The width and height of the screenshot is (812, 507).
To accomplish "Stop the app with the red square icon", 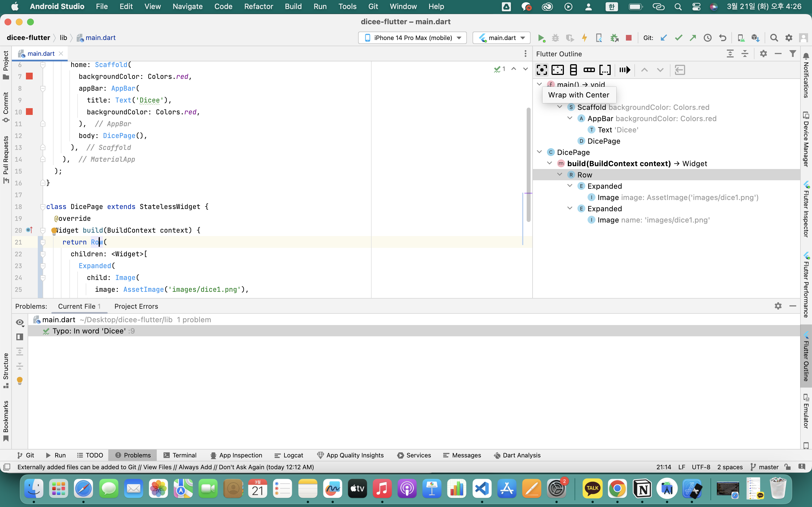I will 629,37.
